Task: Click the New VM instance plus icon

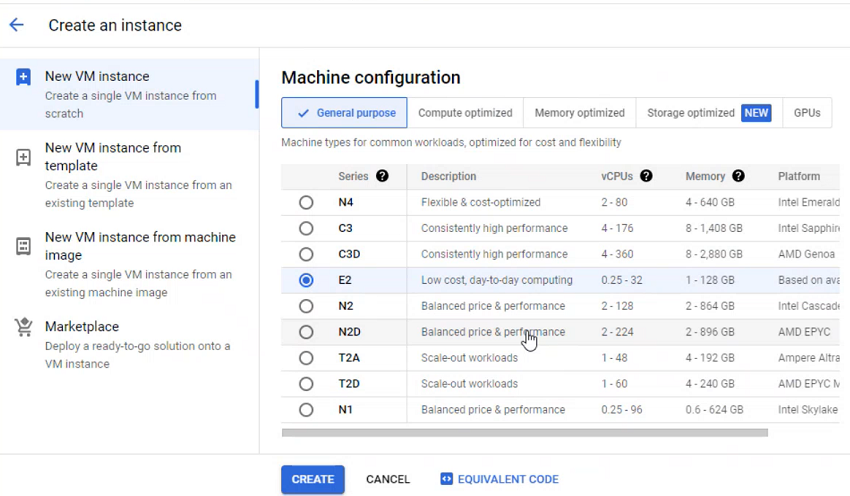Action: click(23, 77)
